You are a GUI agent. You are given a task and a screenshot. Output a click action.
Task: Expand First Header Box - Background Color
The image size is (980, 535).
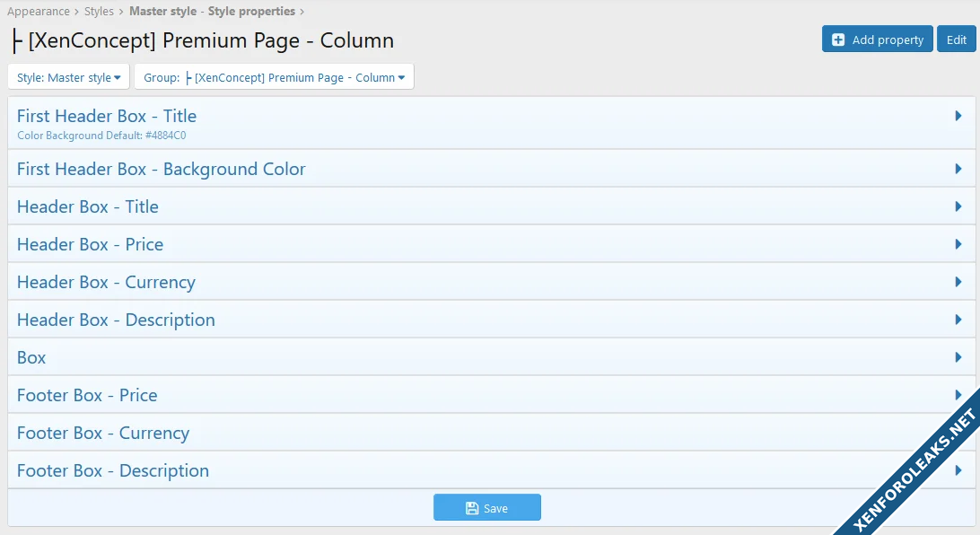162,170
